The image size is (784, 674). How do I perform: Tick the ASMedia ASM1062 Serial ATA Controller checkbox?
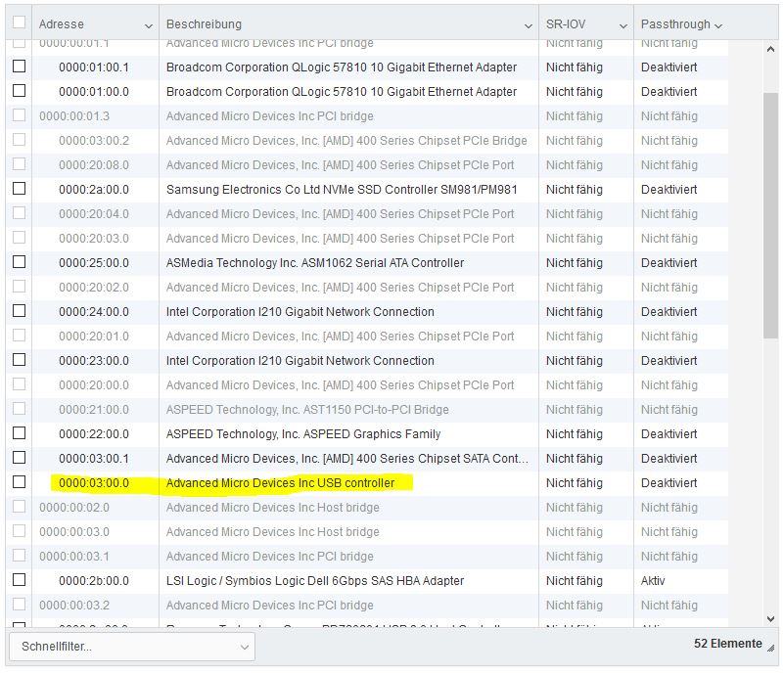tap(19, 262)
